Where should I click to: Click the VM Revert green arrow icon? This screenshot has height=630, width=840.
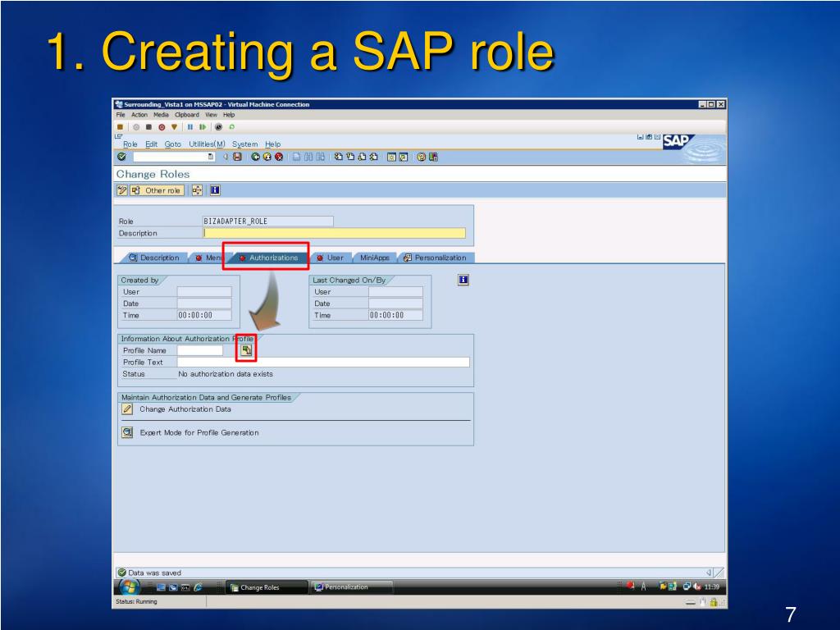(x=231, y=127)
